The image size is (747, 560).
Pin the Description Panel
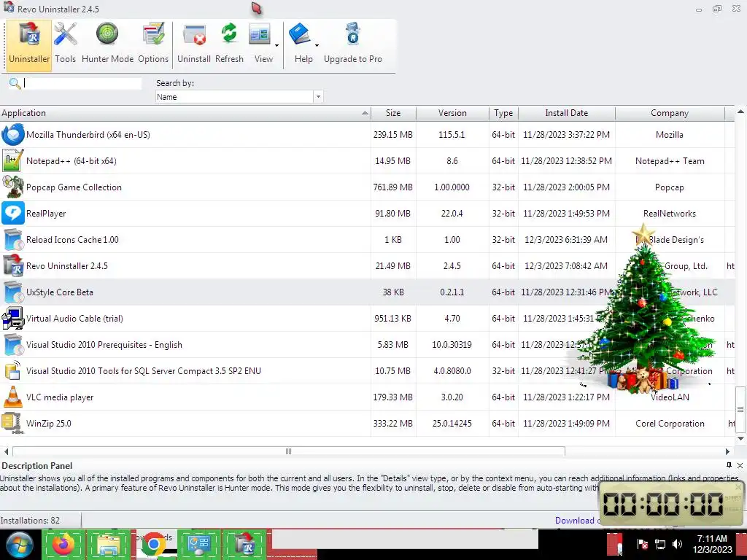(x=729, y=465)
